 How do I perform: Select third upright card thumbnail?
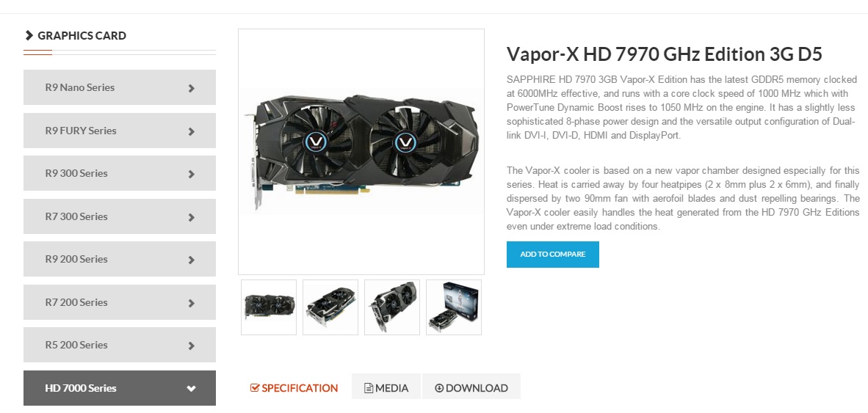tap(392, 307)
